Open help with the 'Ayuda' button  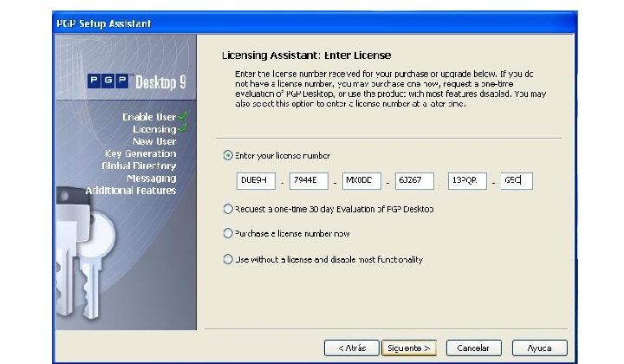(x=540, y=348)
